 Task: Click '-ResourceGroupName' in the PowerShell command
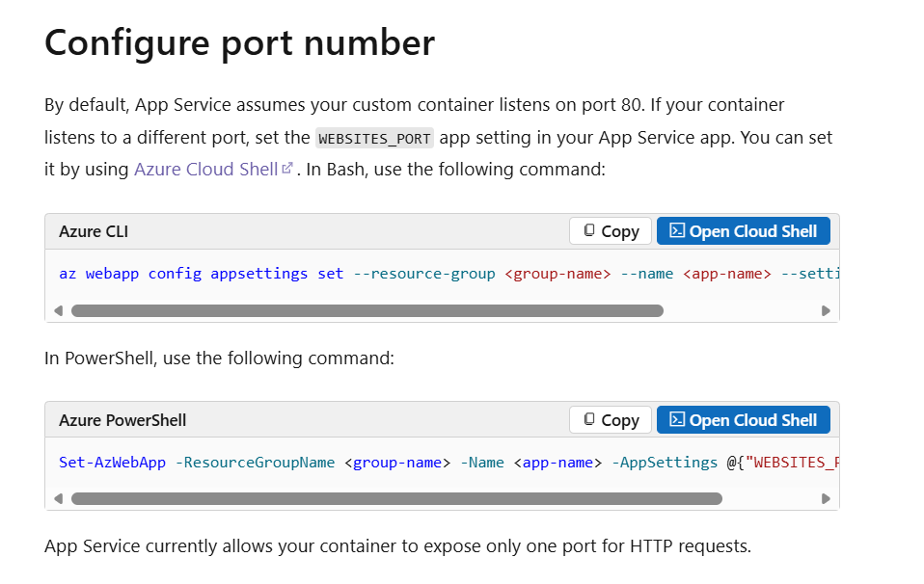pyautogui.click(x=256, y=463)
